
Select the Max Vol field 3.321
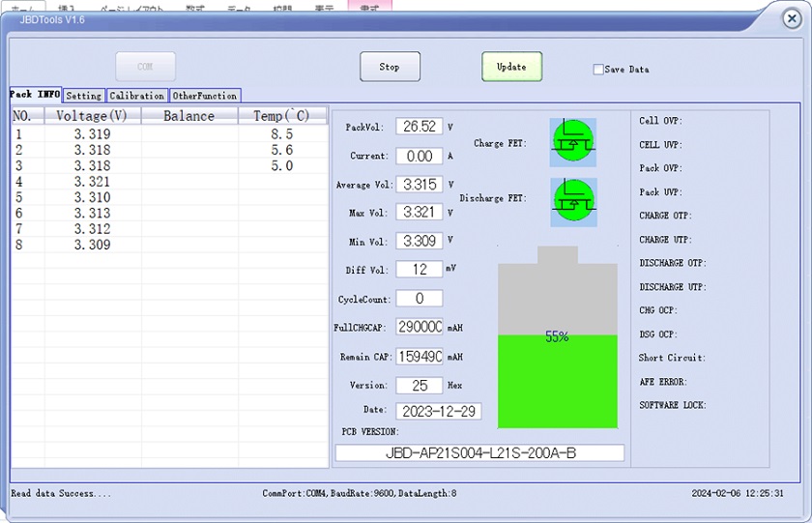pyautogui.click(x=420, y=212)
